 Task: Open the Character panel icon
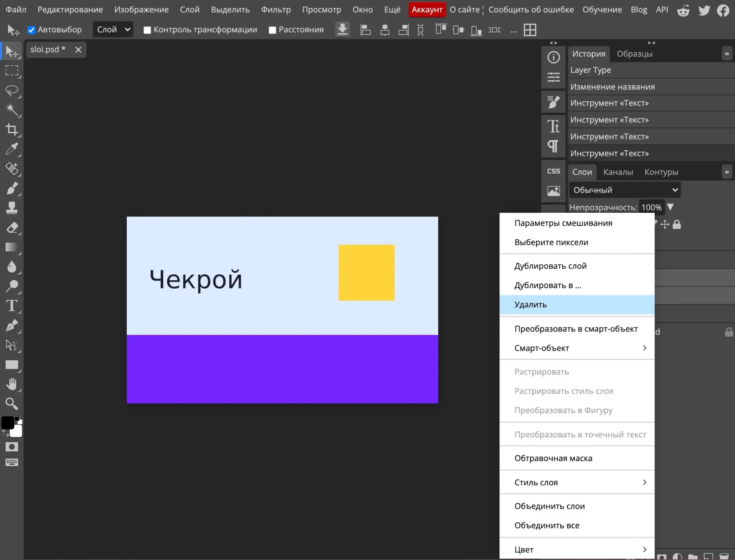pos(554,126)
